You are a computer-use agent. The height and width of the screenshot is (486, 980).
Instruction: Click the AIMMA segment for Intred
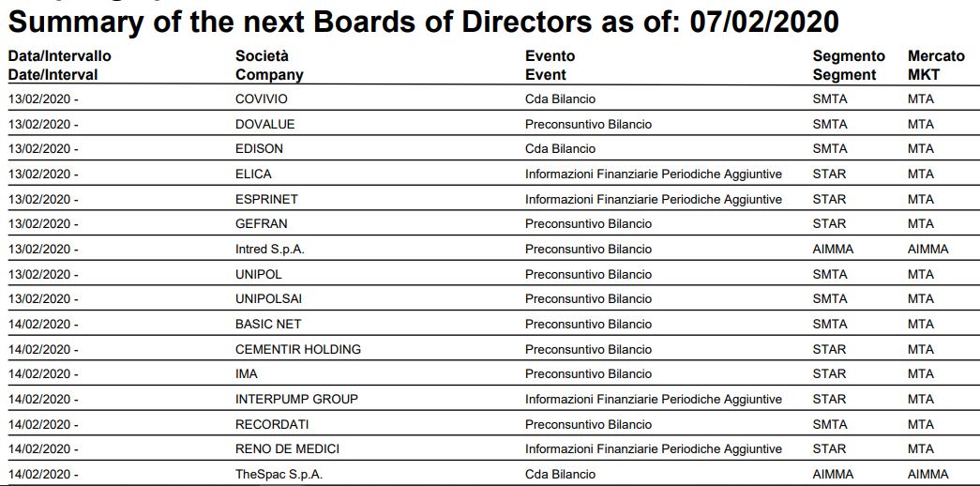coord(833,249)
